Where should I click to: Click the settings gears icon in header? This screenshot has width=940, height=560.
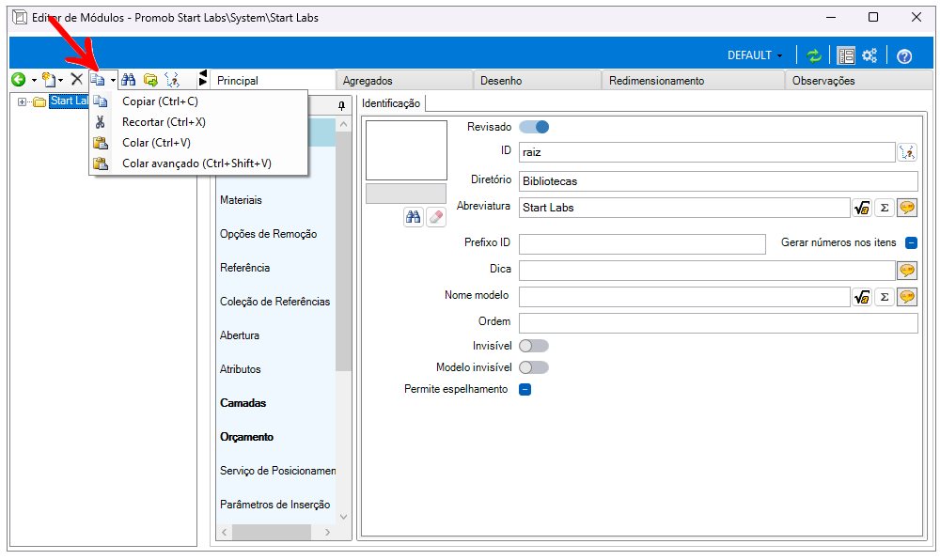coord(869,55)
